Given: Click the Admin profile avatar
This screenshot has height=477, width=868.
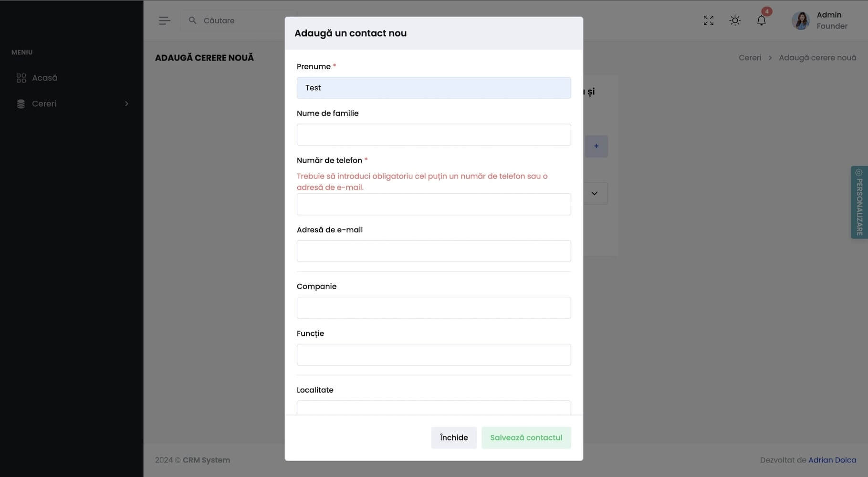Looking at the screenshot, I should click(800, 21).
